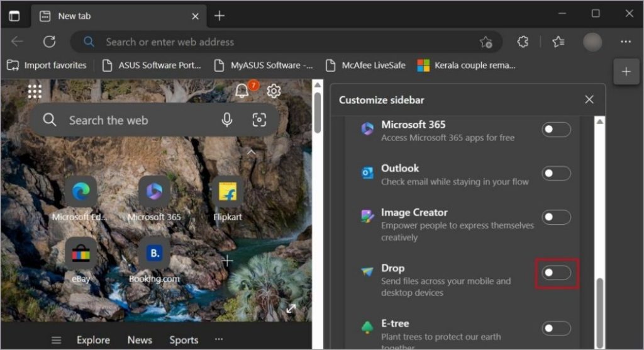The width and height of the screenshot is (644, 350).
Task: Click the sidebar plus button
Action: (x=626, y=72)
